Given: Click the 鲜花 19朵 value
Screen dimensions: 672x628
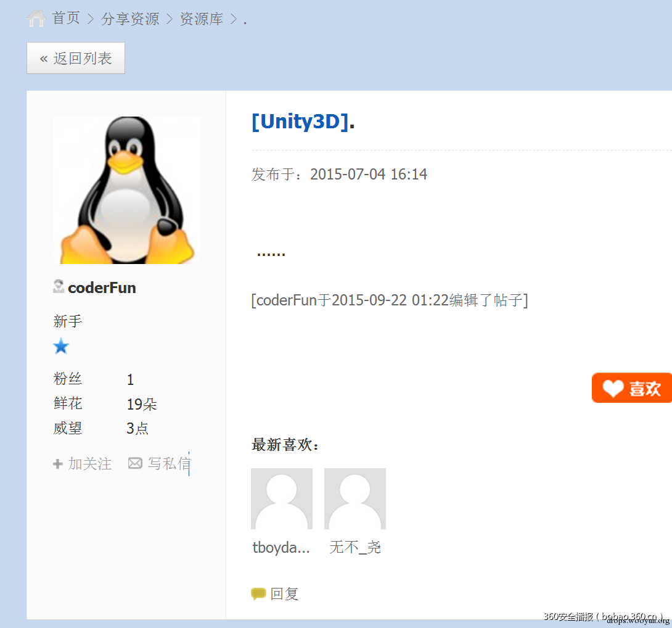Looking at the screenshot, I should (x=142, y=404).
